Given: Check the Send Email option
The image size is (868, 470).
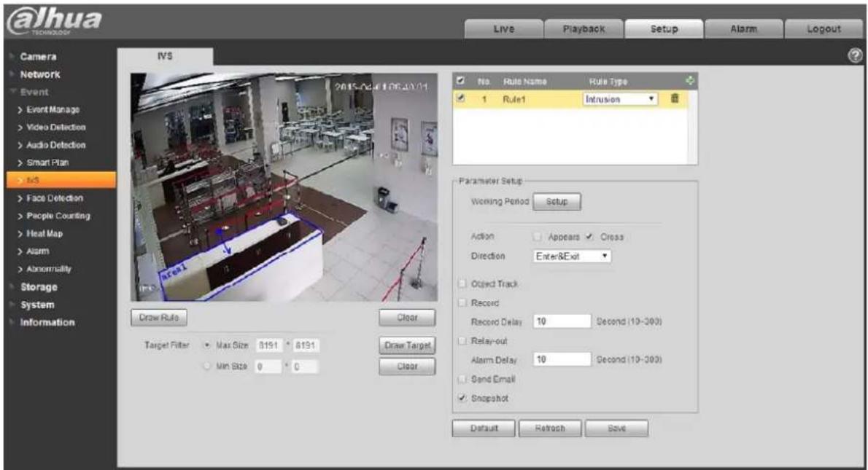Looking at the screenshot, I should click(462, 379).
